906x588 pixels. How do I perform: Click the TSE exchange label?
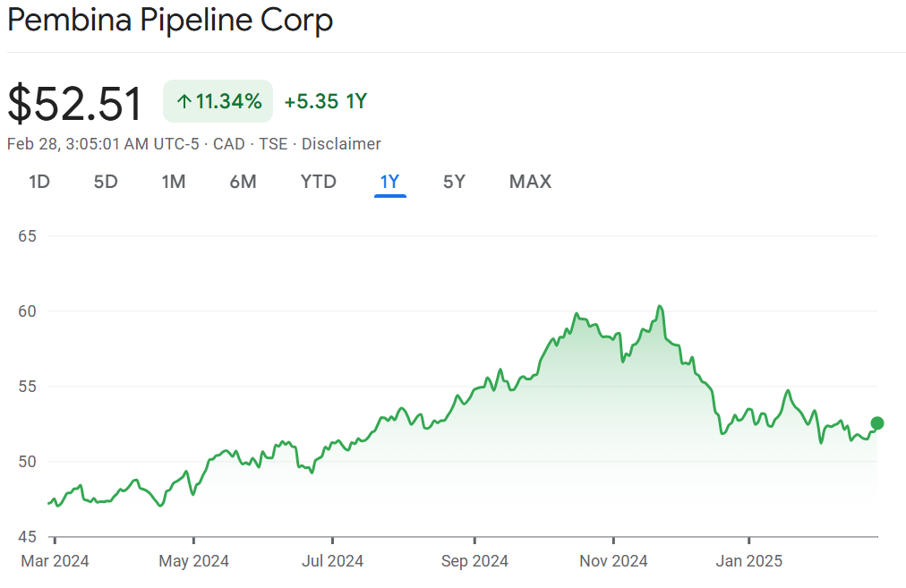[x=273, y=144]
